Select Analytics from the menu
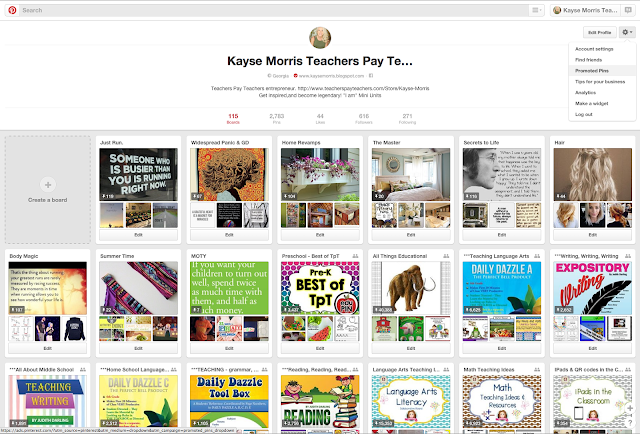 pyautogui.click(x=602, y=93)
